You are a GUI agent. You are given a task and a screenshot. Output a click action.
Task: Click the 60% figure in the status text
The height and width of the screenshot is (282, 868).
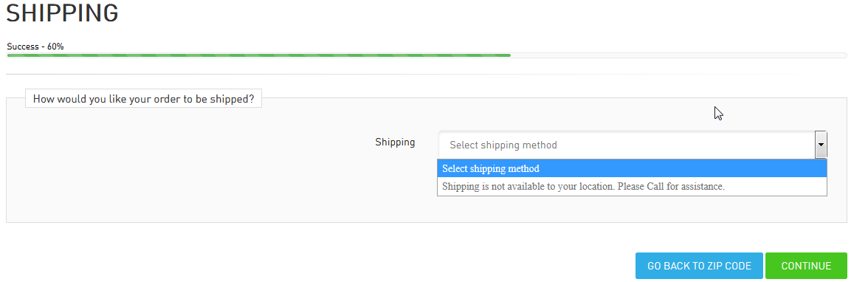pyautogui.click(x=55, y=47)
